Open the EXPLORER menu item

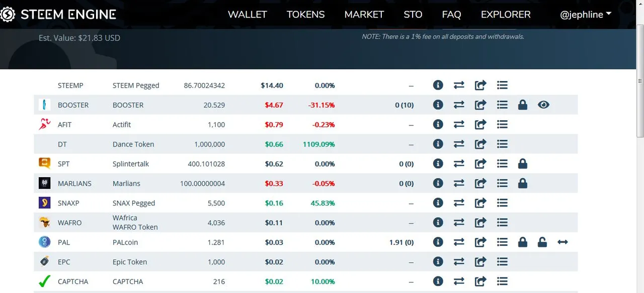coord(506,15)
